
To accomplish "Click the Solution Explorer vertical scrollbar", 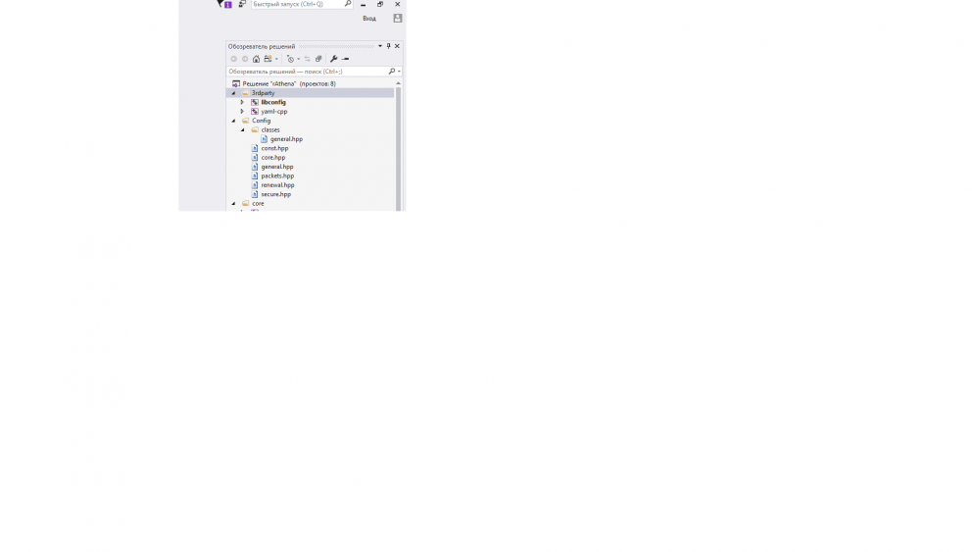I will (x=398, y=147).
